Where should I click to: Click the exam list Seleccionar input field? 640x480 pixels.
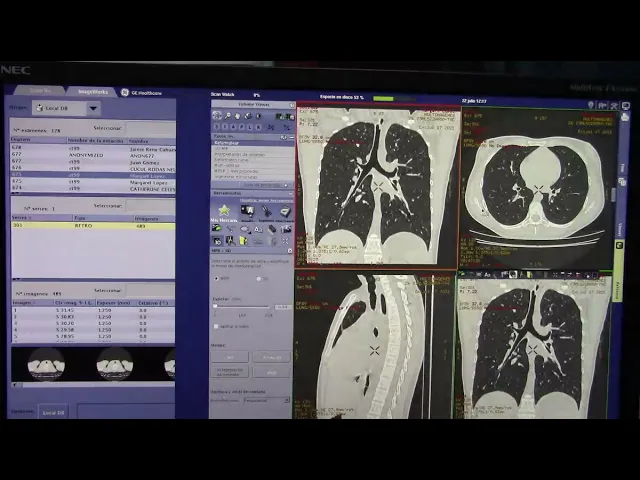(x=151, y=128)
